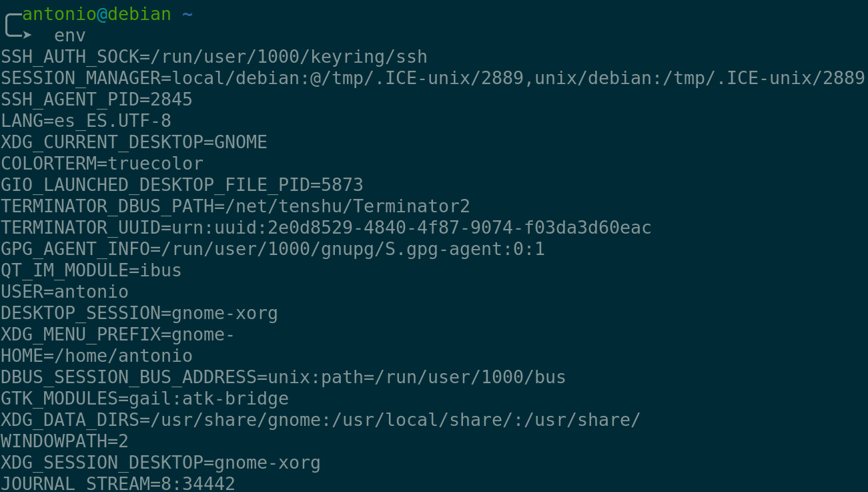
Task: Click the QT_IM_MODULE=ibus line
Action: click(x=91, y=270)
